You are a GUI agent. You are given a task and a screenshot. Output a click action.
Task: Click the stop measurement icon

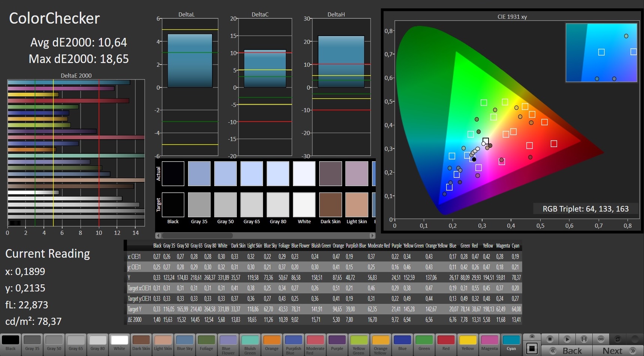click(550, 339)
